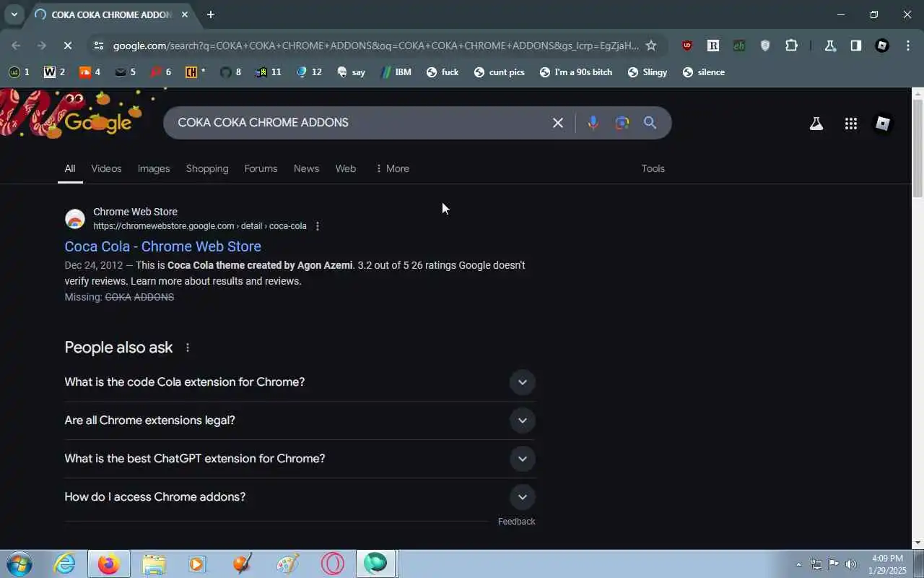The height and width of the screenshot is (578, 924).
Task: Open the mail bookmark labeled 5
Action: tap(125, 72)
